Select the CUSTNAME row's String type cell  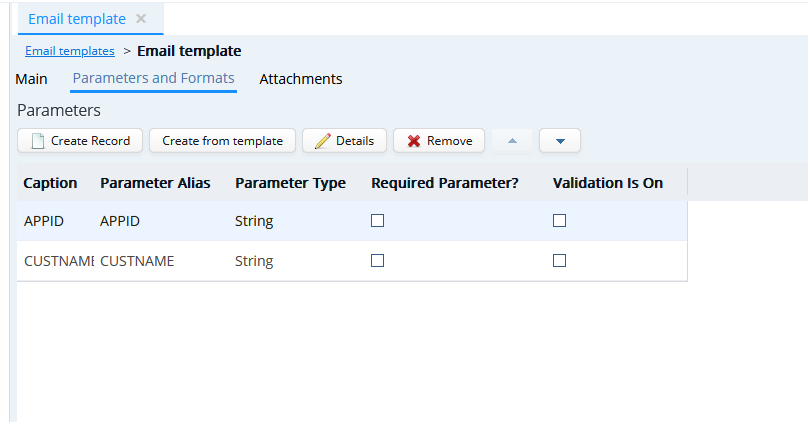pos(254,261)
